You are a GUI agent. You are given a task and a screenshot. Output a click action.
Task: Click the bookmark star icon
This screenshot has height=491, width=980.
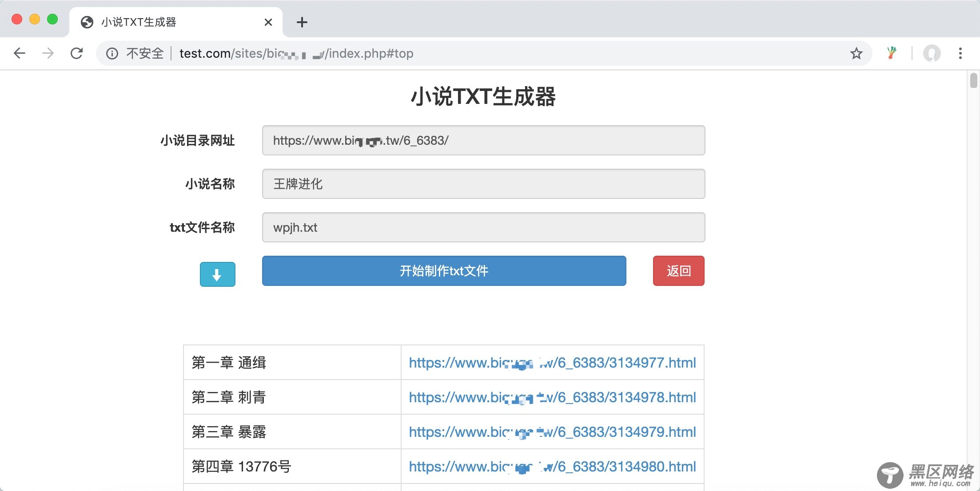857,53
